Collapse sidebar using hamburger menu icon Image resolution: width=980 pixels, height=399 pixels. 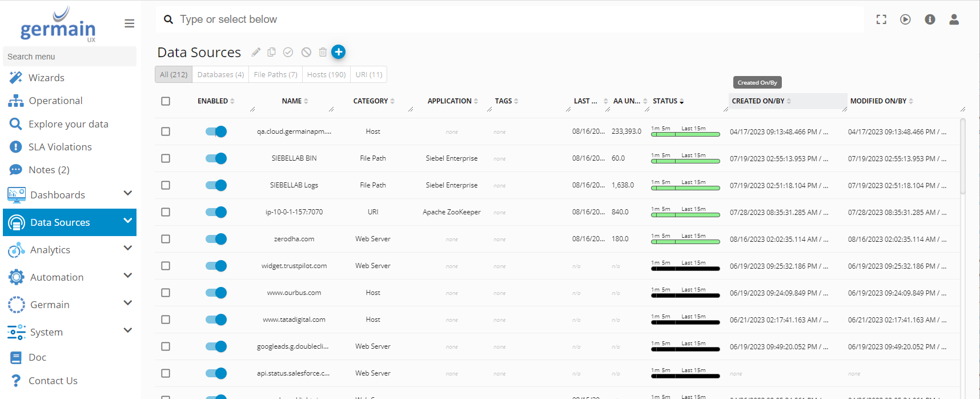click(130, 23)
